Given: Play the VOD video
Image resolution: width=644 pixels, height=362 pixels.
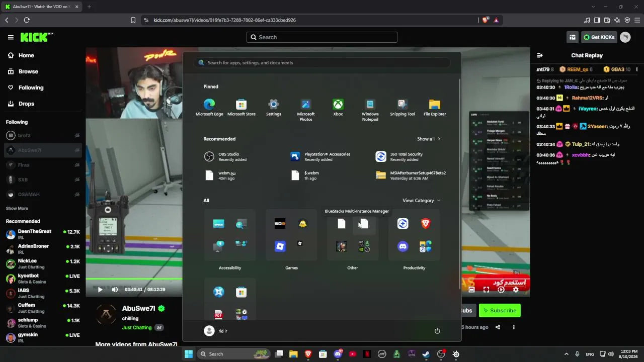Looking at the screenshot, I should click(x=100, y=290).
